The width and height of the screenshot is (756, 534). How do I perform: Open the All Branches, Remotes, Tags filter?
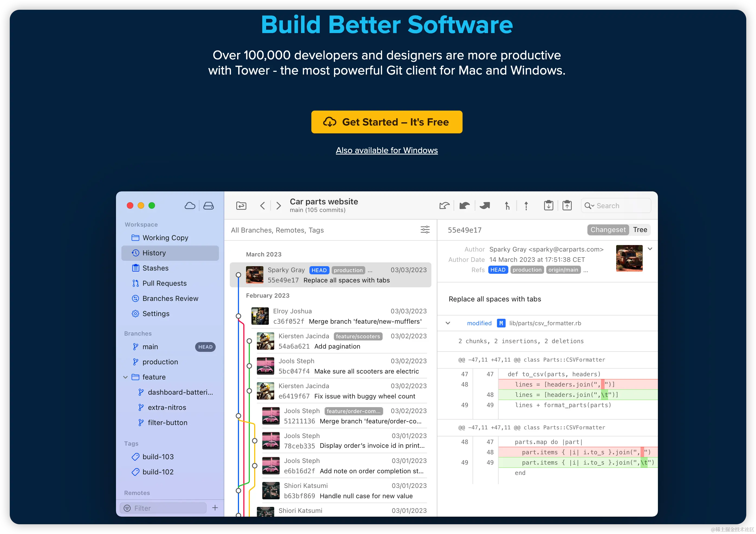(x=277, y=230)
